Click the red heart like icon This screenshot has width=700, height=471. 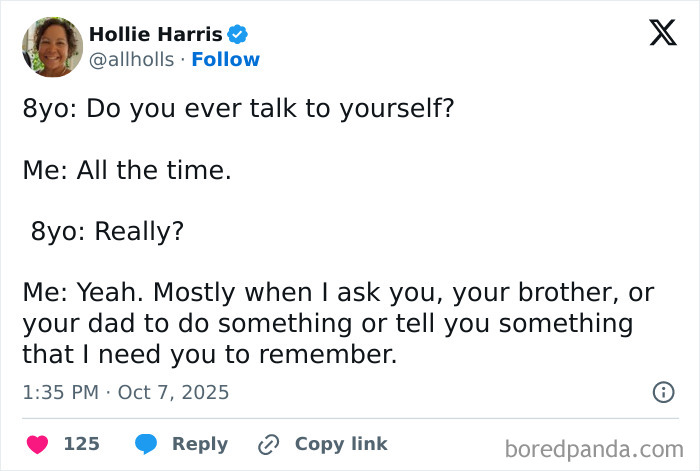pyautogui.click(x=37, y=444)
